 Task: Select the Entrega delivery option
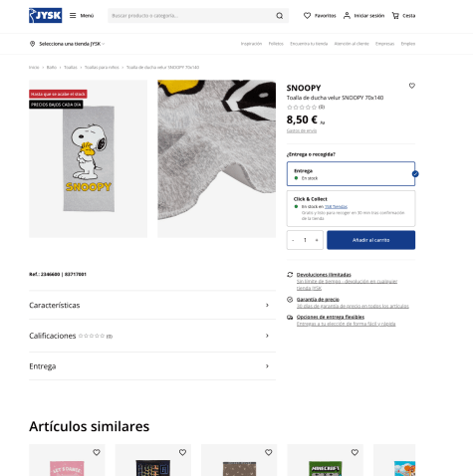point(351,174)
